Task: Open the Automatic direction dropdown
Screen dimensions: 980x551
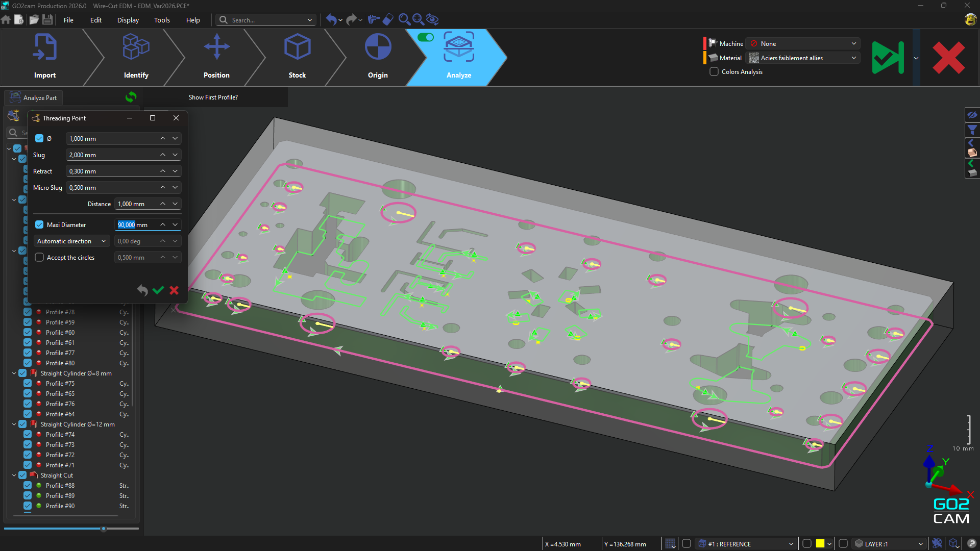Action: pyautogui.click(x=71, y=241)
